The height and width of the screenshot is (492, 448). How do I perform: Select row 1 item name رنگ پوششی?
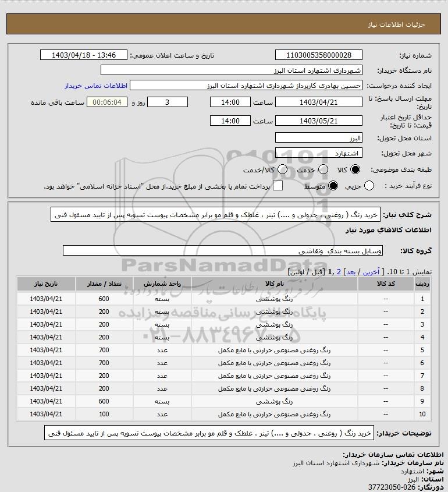click(x=274, y=299)
